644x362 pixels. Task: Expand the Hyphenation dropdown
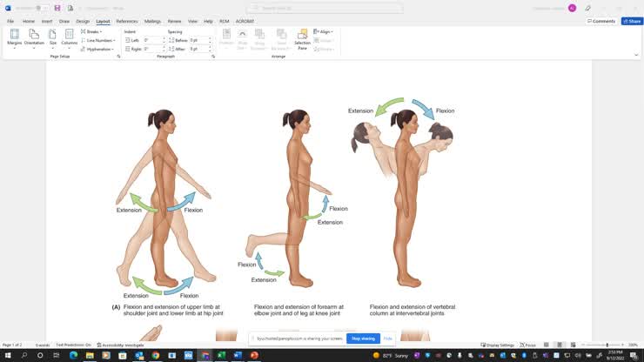(x=97, y=49)
